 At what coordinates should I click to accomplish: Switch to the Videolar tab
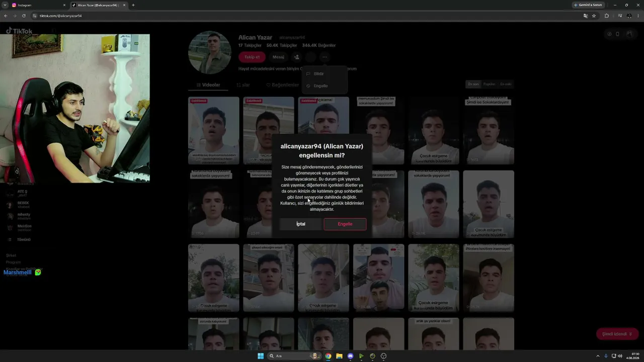(x=208, y=85)
